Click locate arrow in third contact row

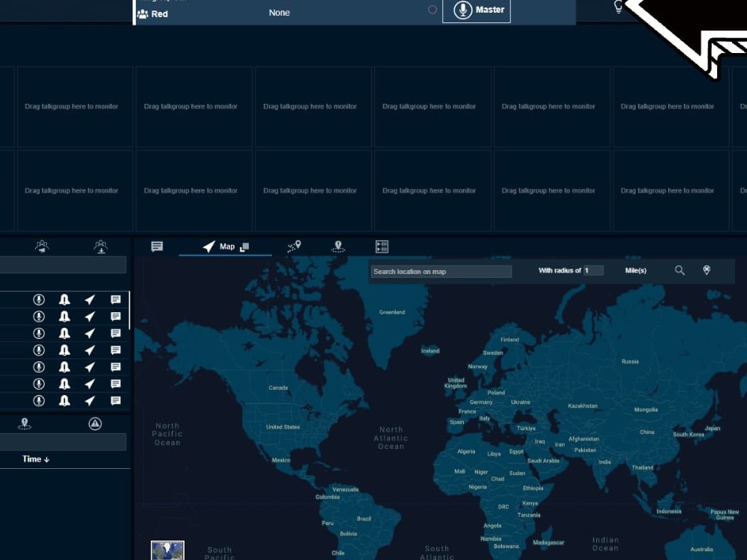coord(90,333)
